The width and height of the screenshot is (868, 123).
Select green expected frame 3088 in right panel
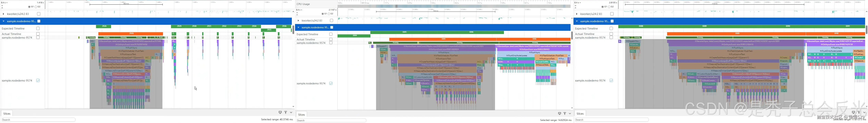pyautogui.click(x=641, y=26)
